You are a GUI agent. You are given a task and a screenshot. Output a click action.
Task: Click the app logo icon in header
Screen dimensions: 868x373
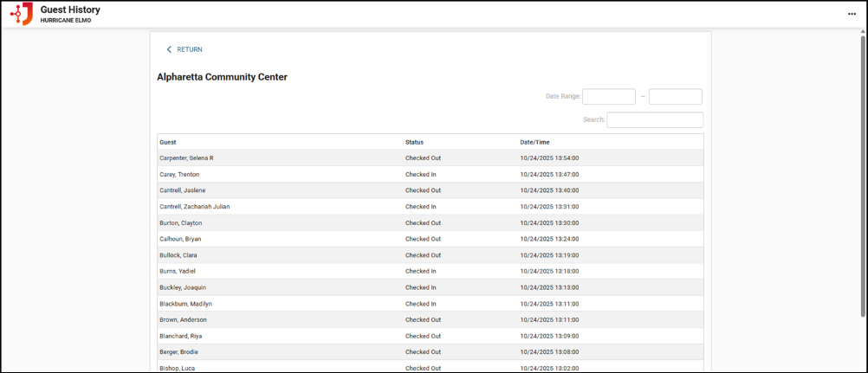click(x=22, y=14)
